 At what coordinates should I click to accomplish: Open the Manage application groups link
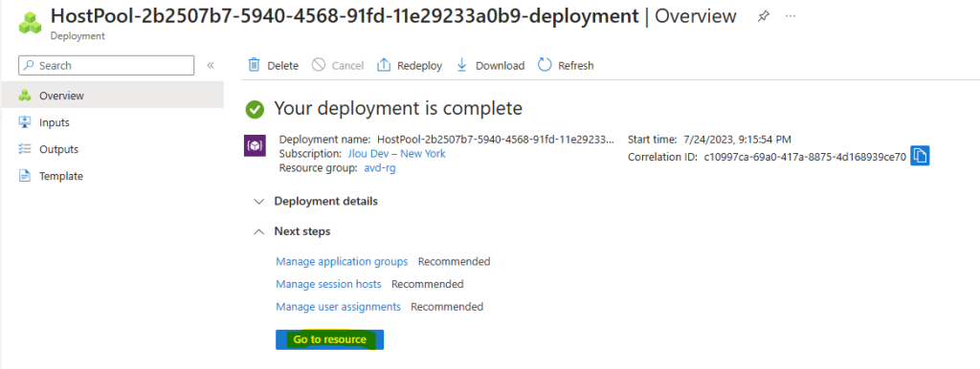[342, 262]
